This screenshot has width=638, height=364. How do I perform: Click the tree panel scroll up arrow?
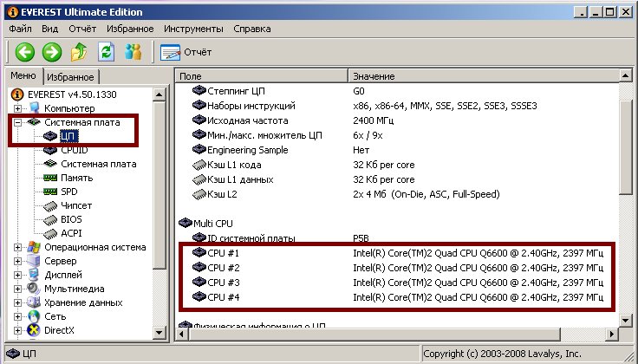pyautogui.click(x=159, y=94)
